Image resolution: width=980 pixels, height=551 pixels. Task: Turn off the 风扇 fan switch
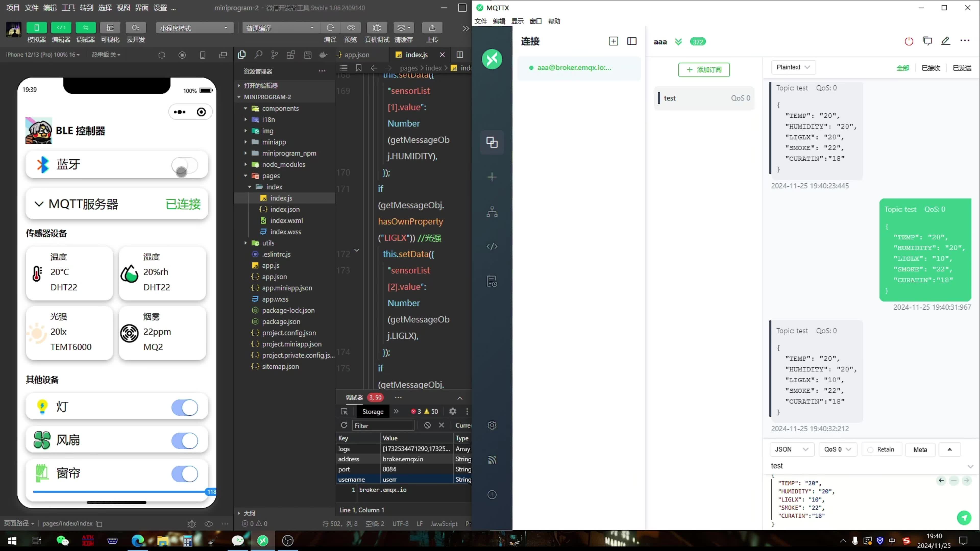[185, 441]
